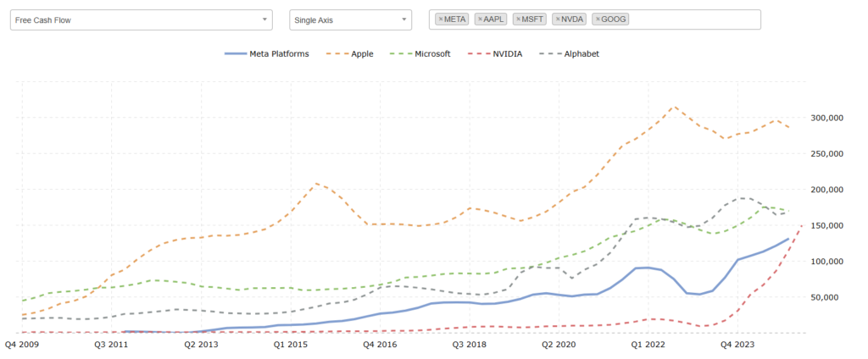
Task: Click the 150,000 y-axis value
Action: [x=827, y=226]
